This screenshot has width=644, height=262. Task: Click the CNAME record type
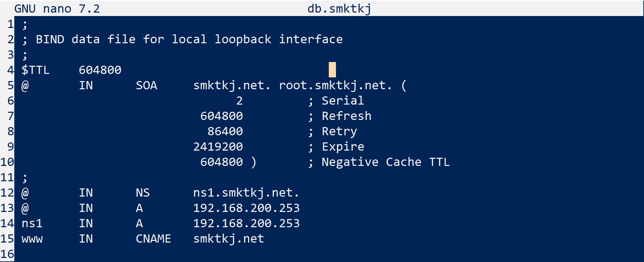coord(153,238)
